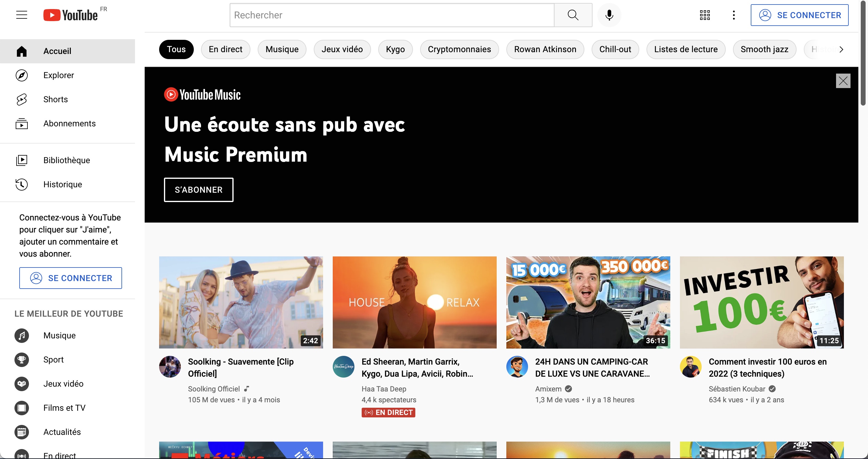Open Amixem channel name
This screenshot has width=868, height=459.
[x=548, y=389]
